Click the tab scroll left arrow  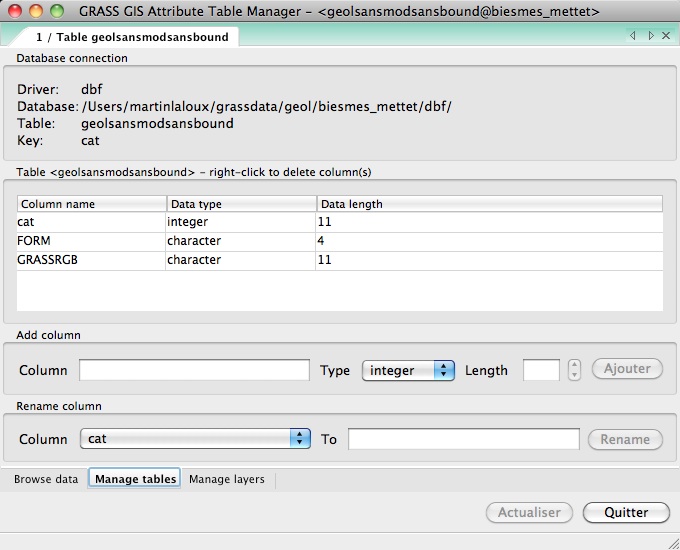click(633, 36)
